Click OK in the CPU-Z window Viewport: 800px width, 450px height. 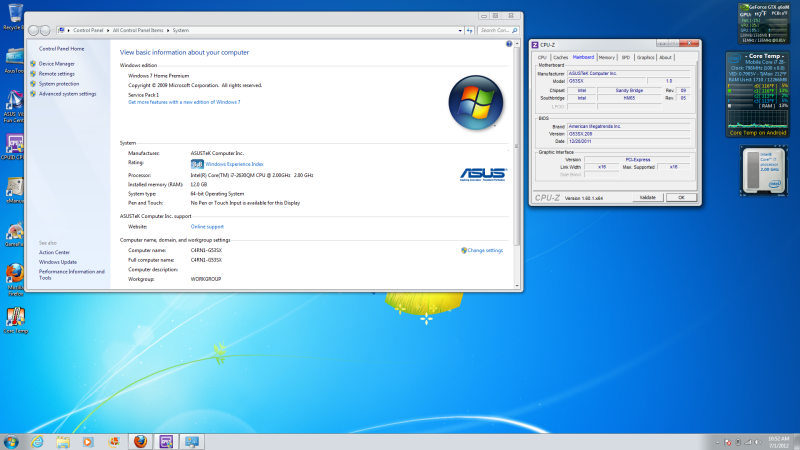tap(680, 197)
